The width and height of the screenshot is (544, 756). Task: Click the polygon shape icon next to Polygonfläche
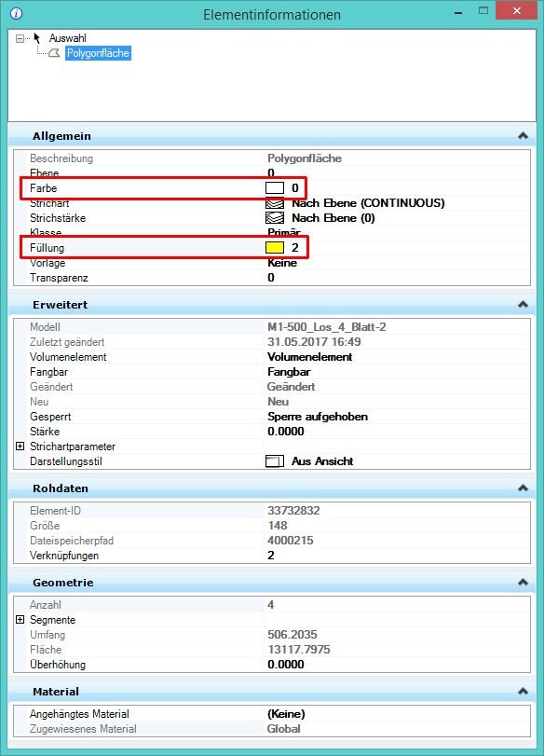click(54, 53)
